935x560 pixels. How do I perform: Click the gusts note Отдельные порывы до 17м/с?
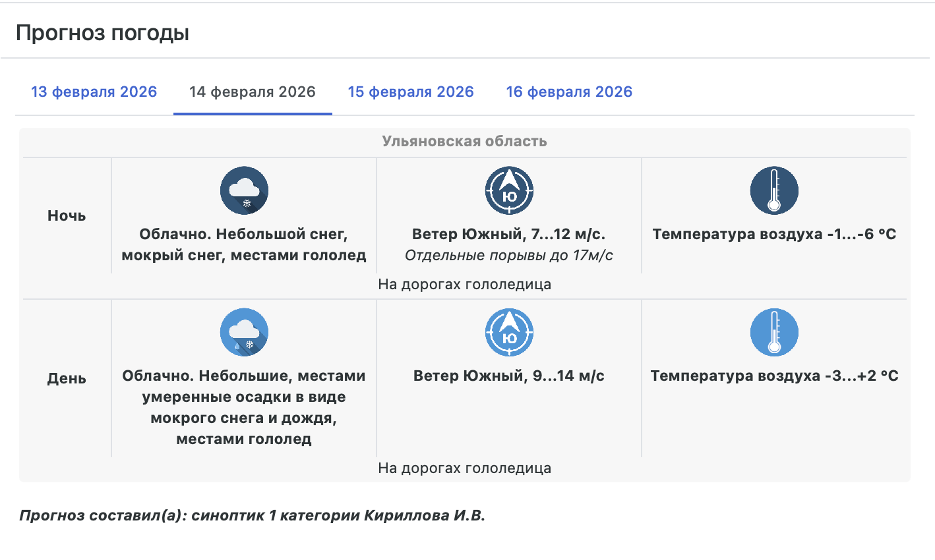[509, 256]
